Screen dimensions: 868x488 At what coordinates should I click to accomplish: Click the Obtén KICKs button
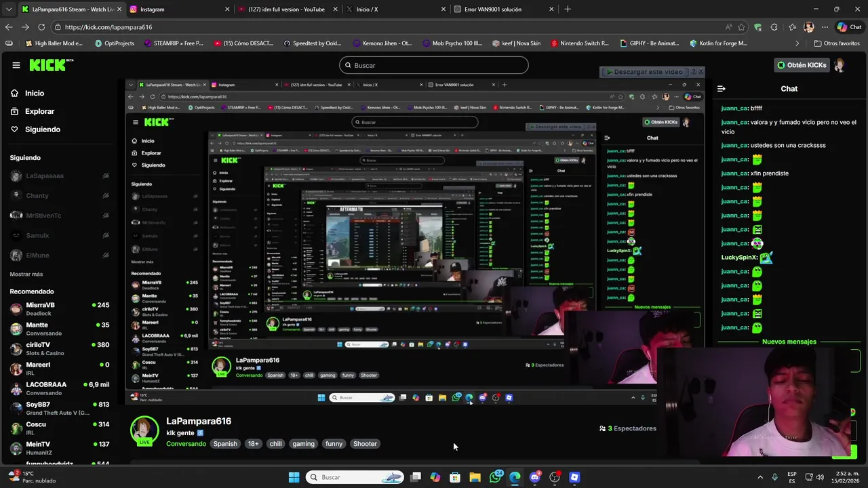point(802,65)
